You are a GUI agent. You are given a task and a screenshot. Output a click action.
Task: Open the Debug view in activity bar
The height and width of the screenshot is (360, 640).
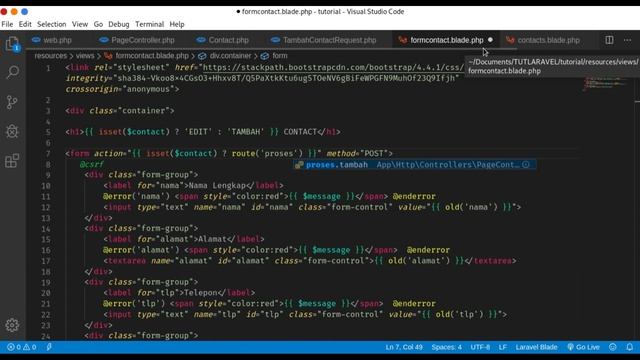point(12,131)
